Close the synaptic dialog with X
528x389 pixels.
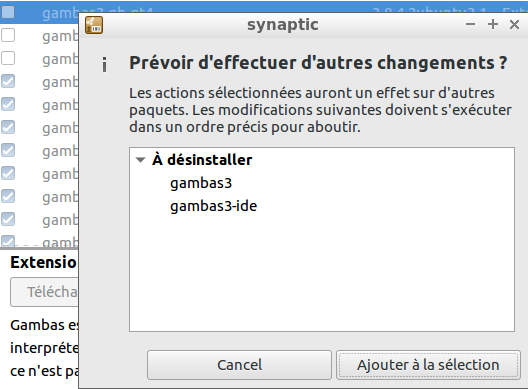coord(514,24)
